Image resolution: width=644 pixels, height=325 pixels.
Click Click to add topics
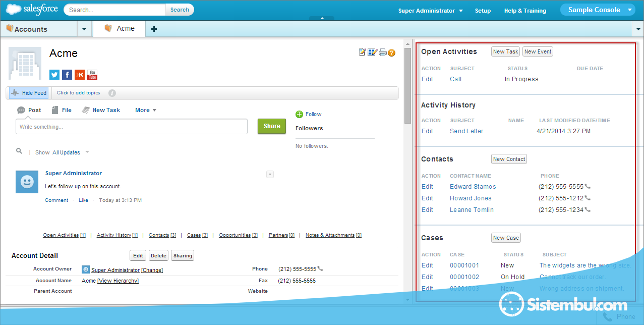click(79, 93)
